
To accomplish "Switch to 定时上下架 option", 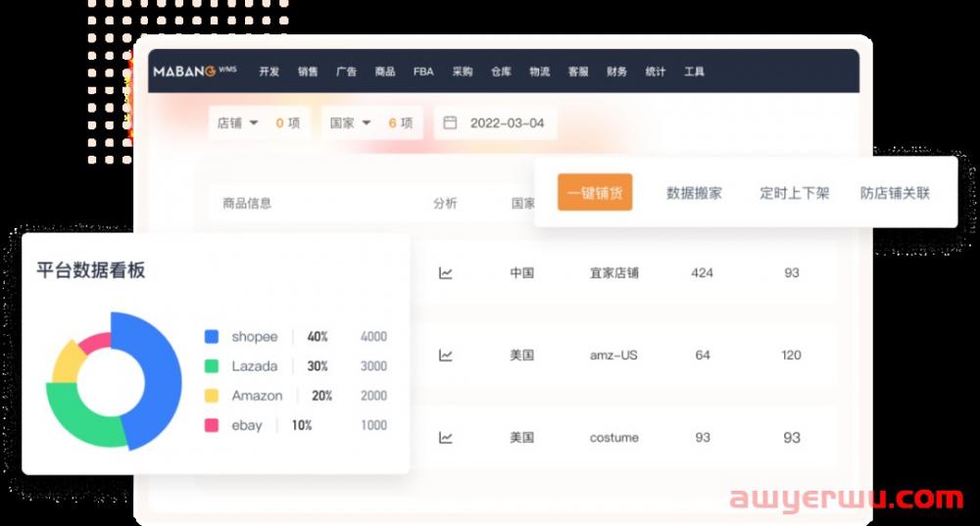I will (795, 193).
